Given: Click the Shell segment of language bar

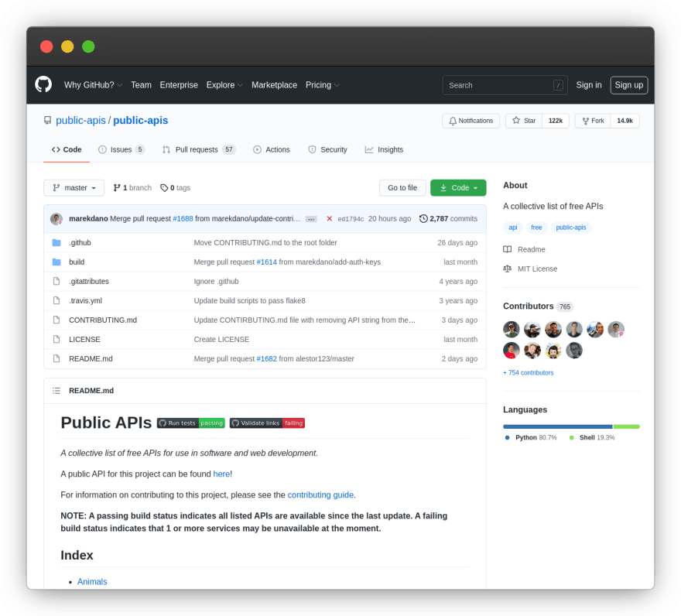Looking at the screenshot, I should click(626, 426).
